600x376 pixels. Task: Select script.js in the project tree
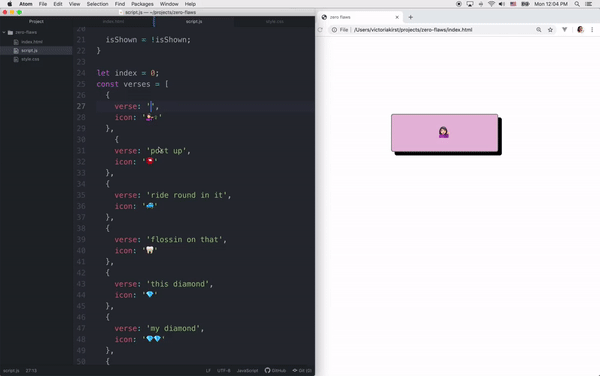click(29, 50)
